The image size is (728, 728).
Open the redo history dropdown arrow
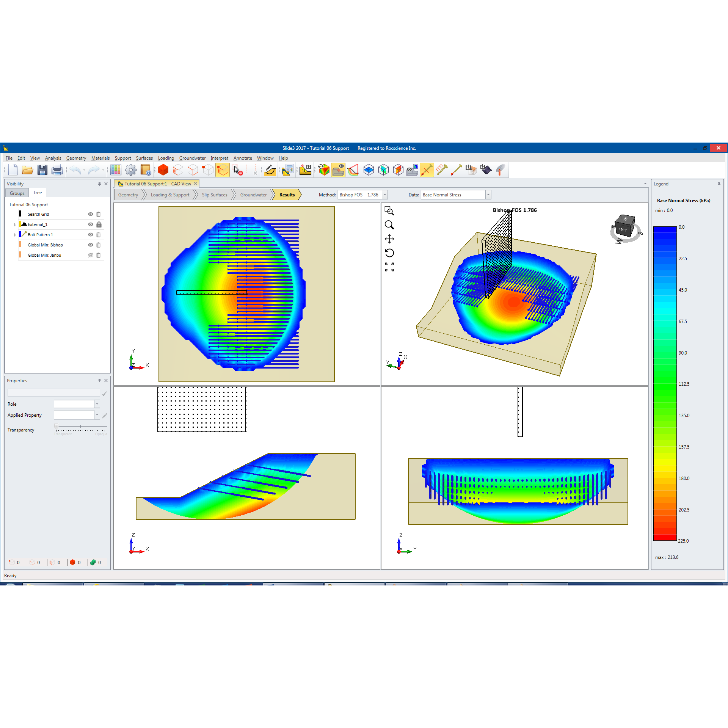tap(103, 170)
